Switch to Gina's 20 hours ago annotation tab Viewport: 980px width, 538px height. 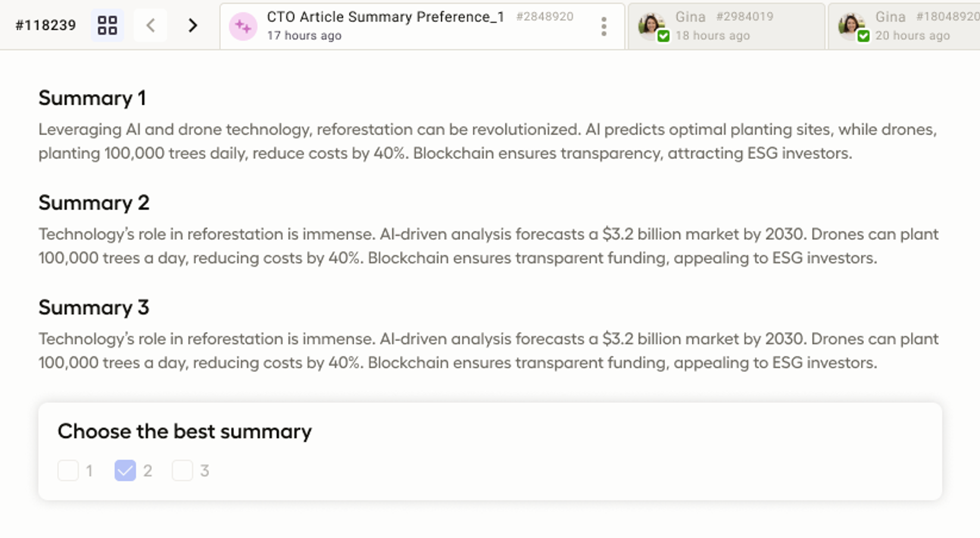[904, 26]
